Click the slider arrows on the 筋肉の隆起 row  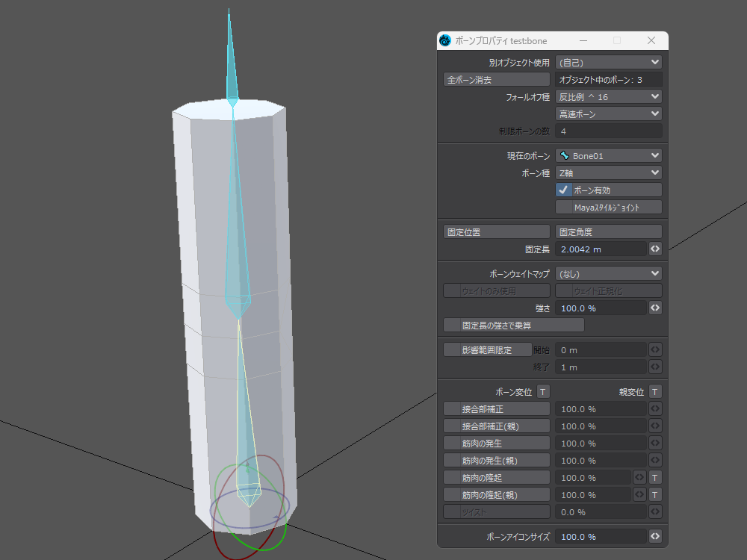639,477
